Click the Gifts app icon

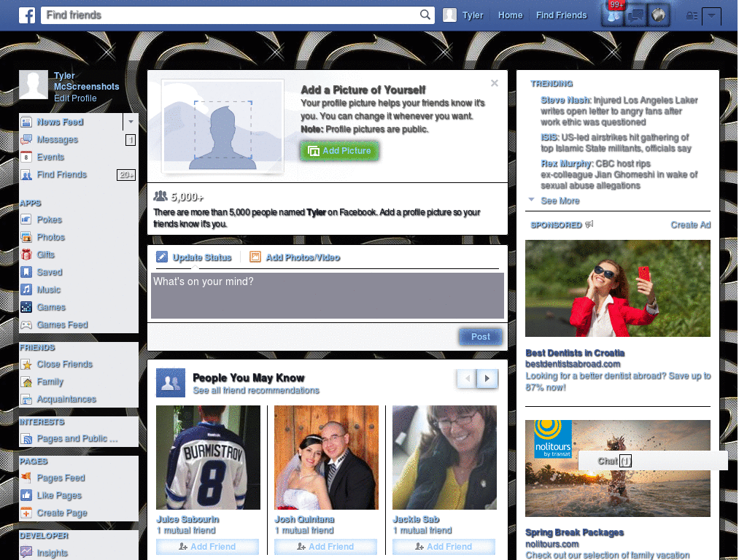pyautogui.click(x=26, y=254)
